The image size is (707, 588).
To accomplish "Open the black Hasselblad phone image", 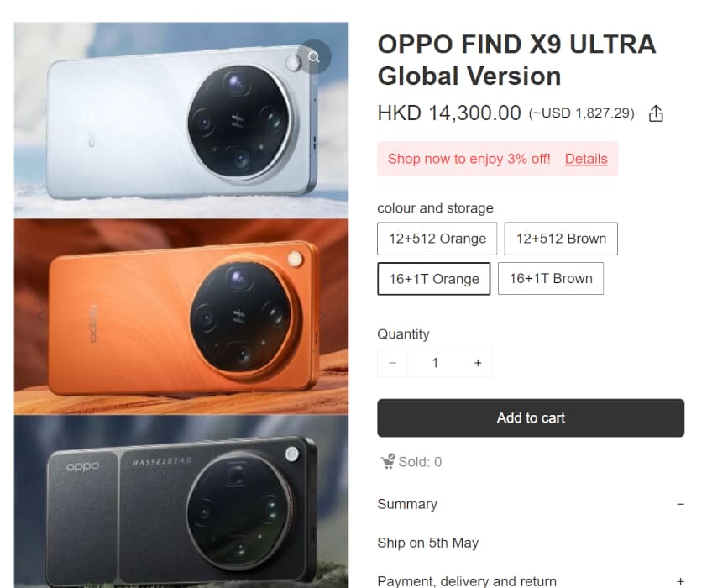I will tap(181, 501).
